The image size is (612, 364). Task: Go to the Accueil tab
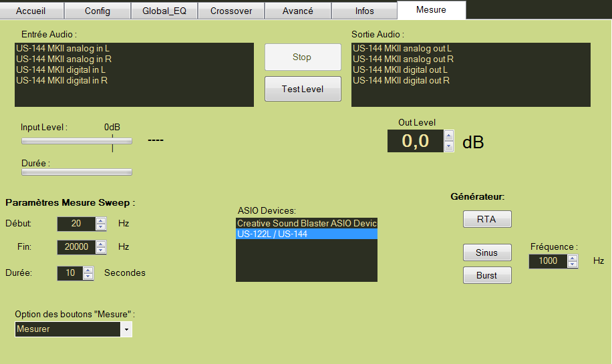click(32, 11)
